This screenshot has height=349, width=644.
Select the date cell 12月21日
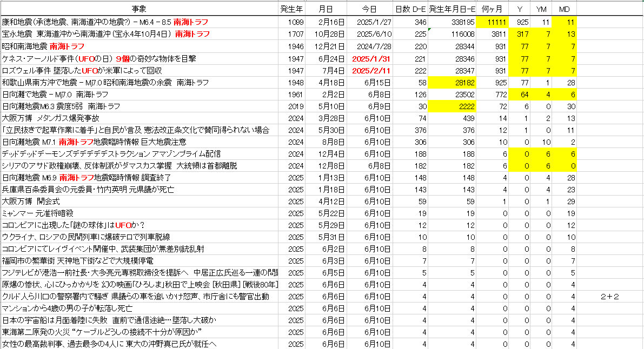point(326,46)
